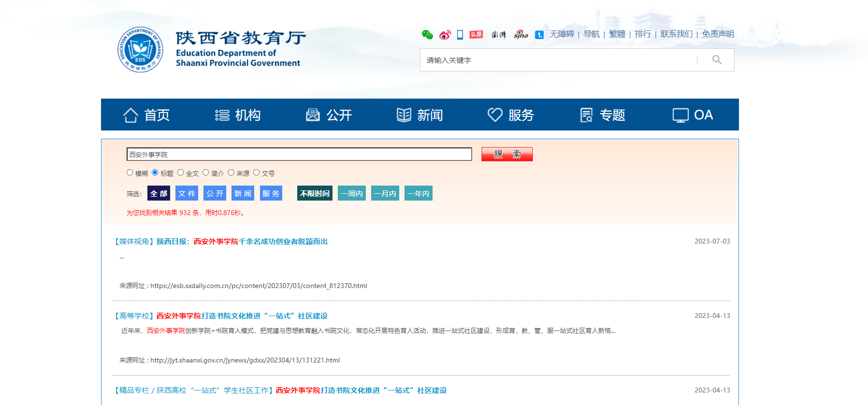Screen dimensions: 868x405
Task: Select the 模糊 radio option
Action: 130,173
